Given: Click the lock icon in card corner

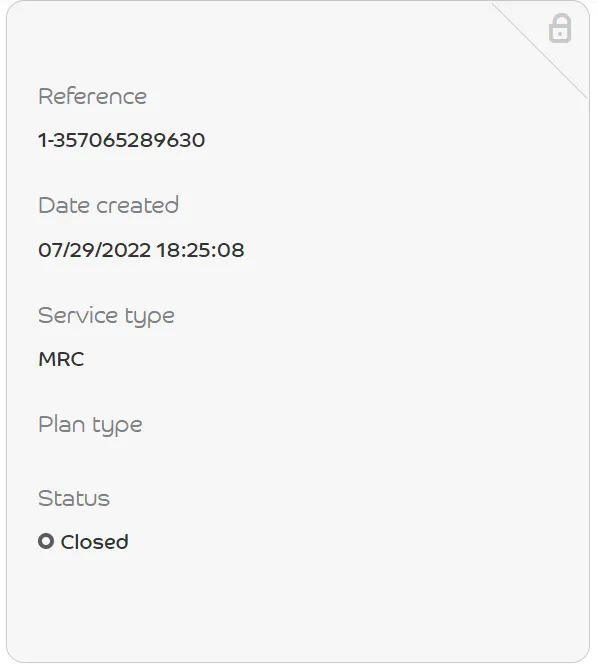Looking at the screenshot, I should click(x=560, y=29).
